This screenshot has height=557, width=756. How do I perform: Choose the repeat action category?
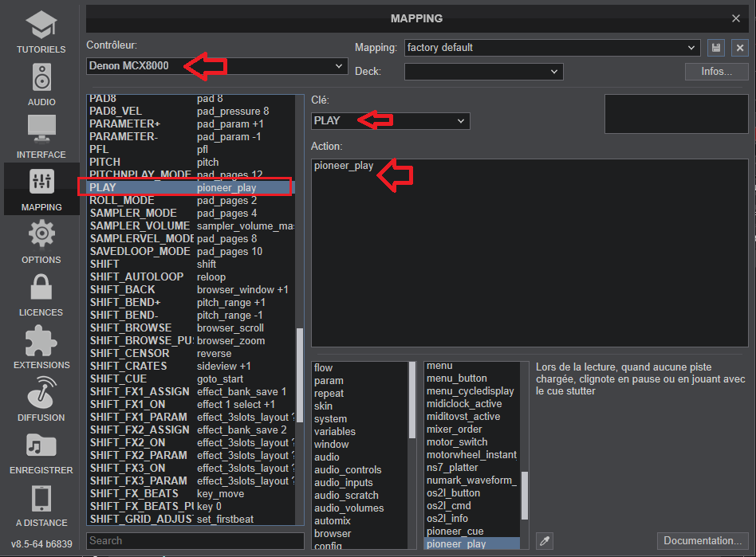(360, 394)
